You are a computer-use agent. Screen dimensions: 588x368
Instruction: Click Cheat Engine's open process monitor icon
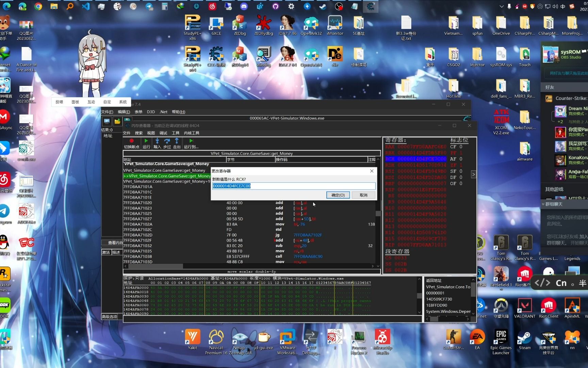(107, 121)
